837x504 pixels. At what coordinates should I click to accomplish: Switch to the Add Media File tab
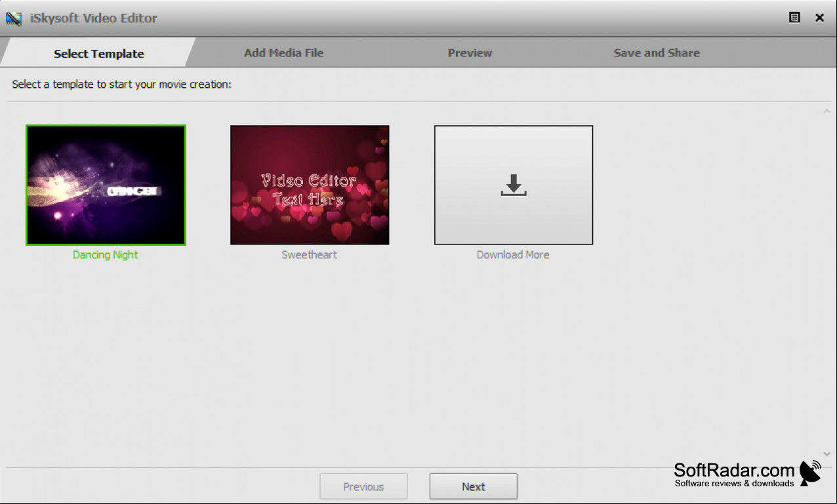(283, 53)
